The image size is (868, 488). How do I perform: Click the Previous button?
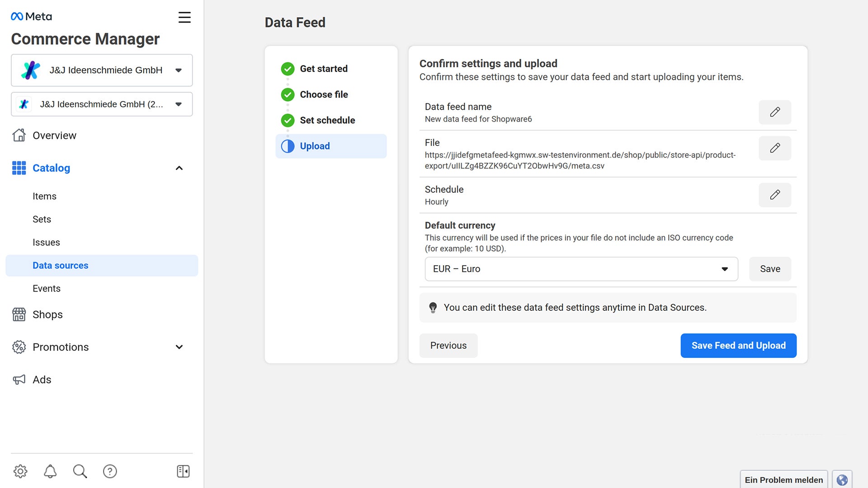(449, 345)
